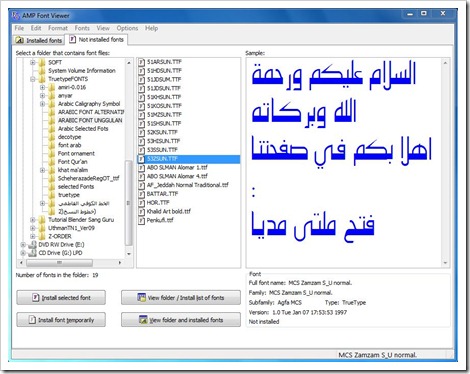
Task: Select BATTAR.TTF file icon
Action: tap(142, 194)
